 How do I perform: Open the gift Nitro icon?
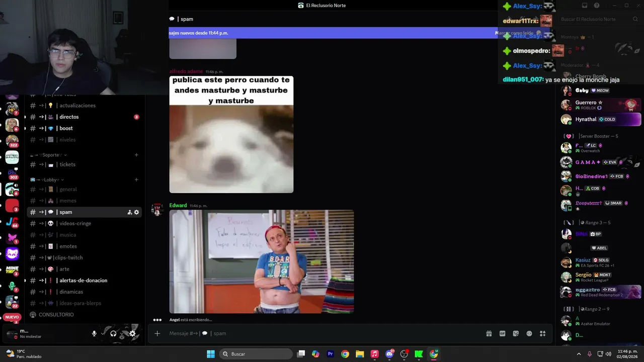489,333
